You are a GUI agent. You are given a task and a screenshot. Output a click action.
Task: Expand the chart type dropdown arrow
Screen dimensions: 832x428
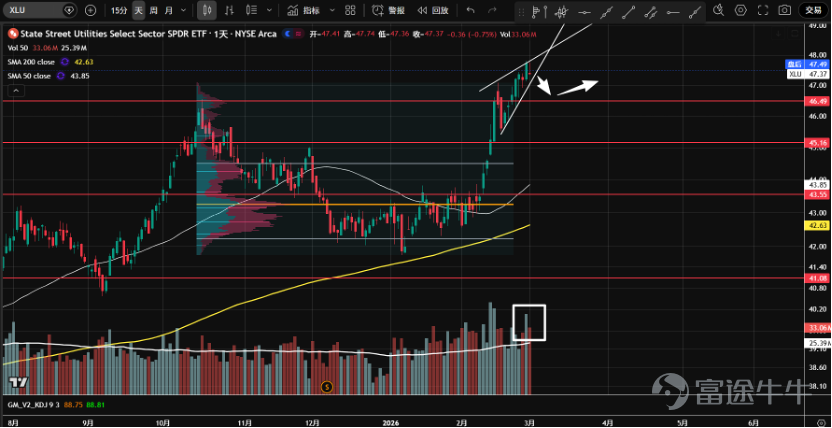point(270,10)
